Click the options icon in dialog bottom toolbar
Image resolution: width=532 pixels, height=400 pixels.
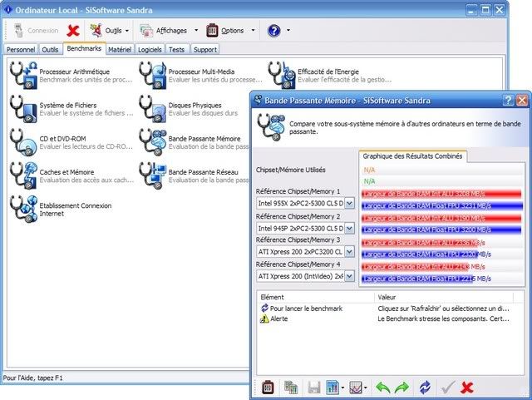[x=268, y=387]
